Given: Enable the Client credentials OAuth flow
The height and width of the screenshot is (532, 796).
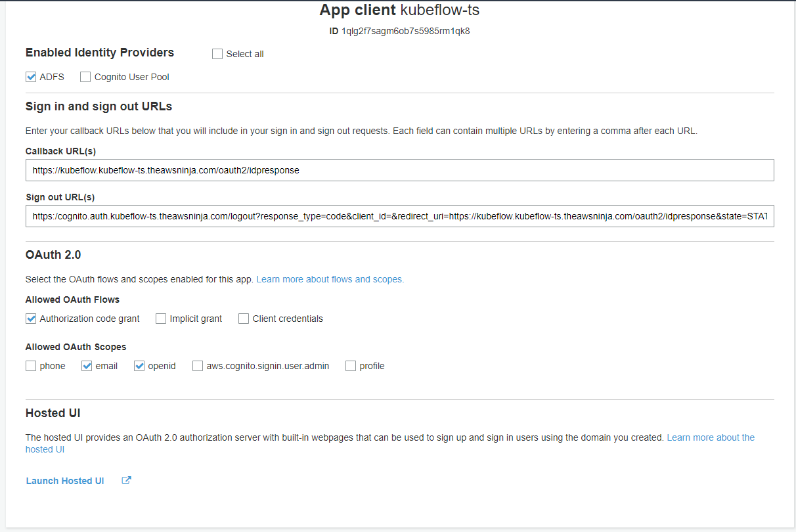Looking at the screenshot, I should [x=243, y=319].
